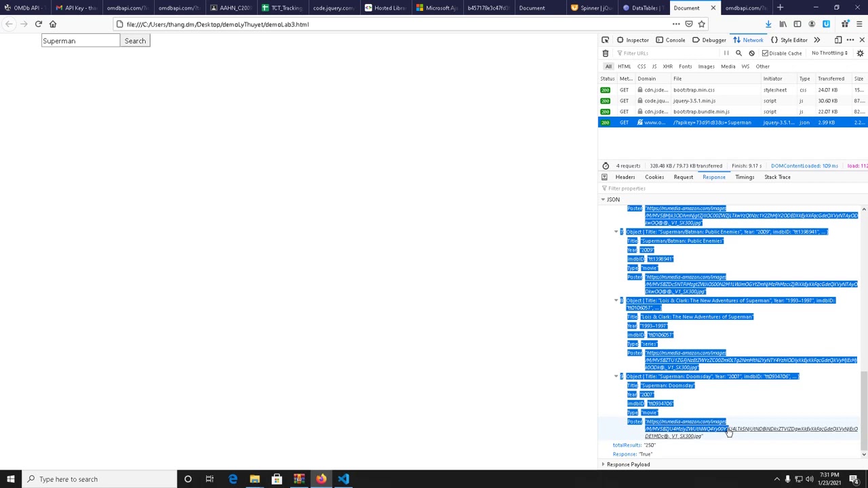This screenshot has height=488, width=868.
Task: Open the Timings tab
Action: [745, 177]
